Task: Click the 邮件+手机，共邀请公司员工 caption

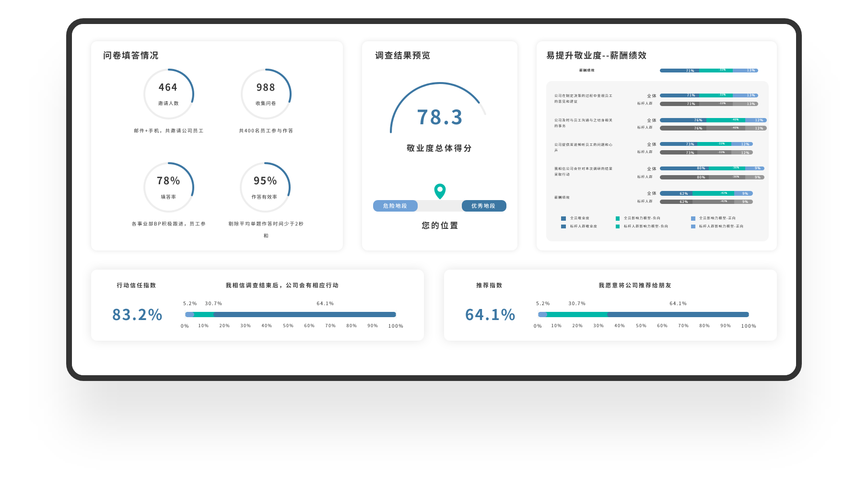Action: (169, 131)
